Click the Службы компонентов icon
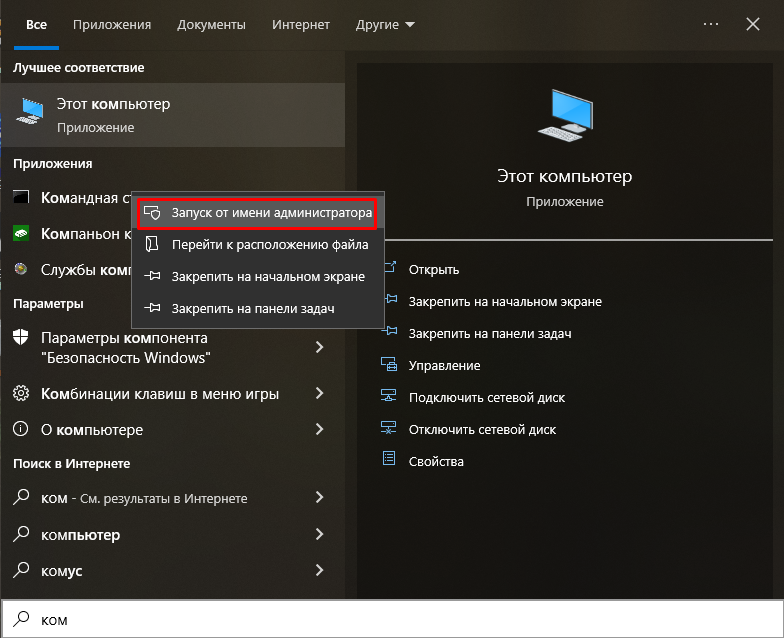Screen dimensions: 784x638 pos(21,269)
